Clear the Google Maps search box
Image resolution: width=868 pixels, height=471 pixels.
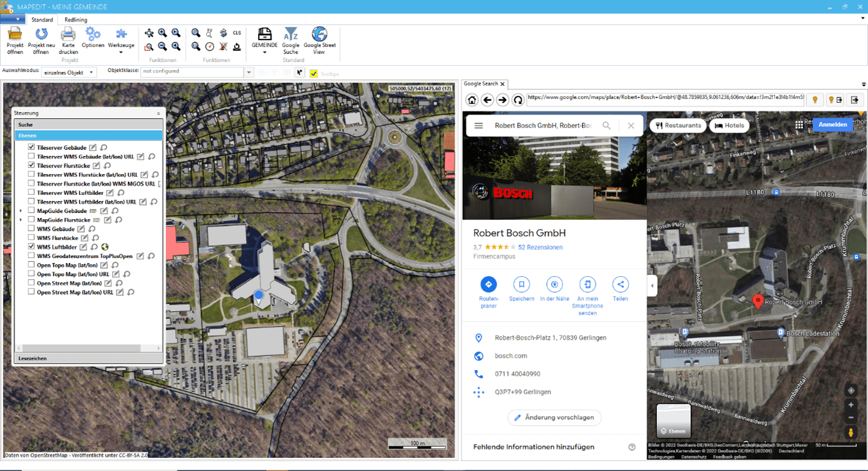(x=631, y=126)
